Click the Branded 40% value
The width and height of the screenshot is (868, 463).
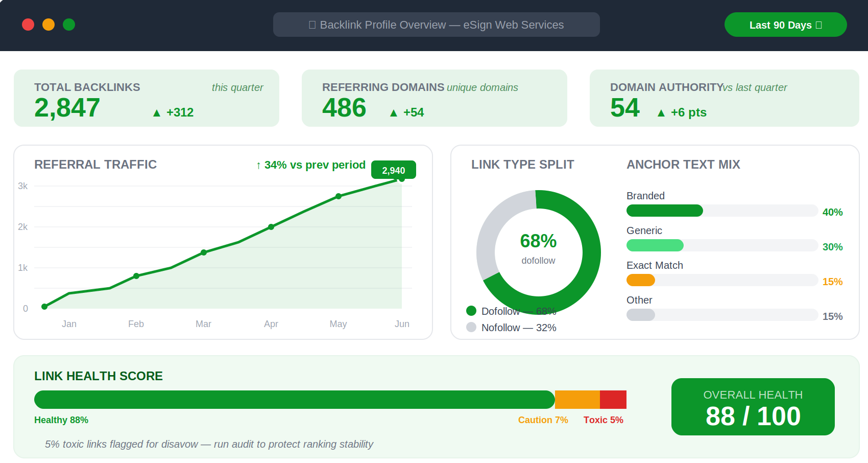pos(832,212)
